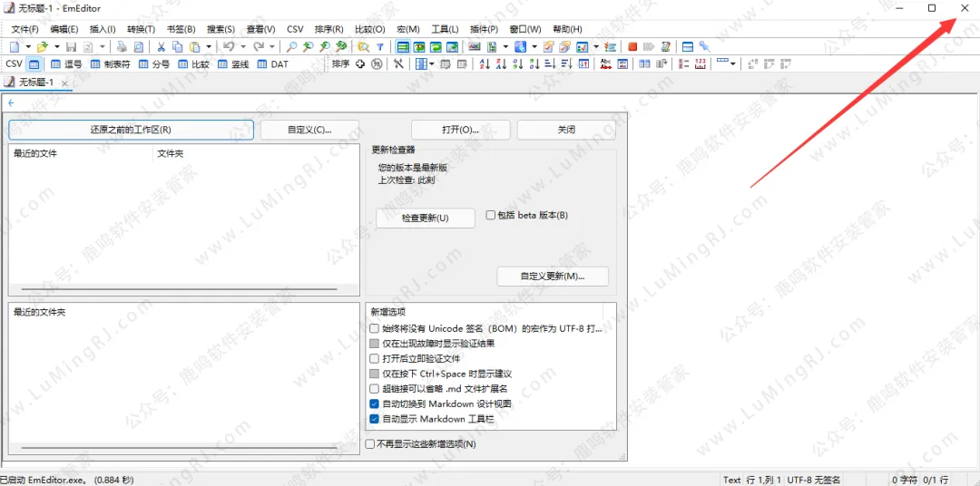Enable 包括 beta 版本 checkbox

pyautogui.click(x=491, y=215)
